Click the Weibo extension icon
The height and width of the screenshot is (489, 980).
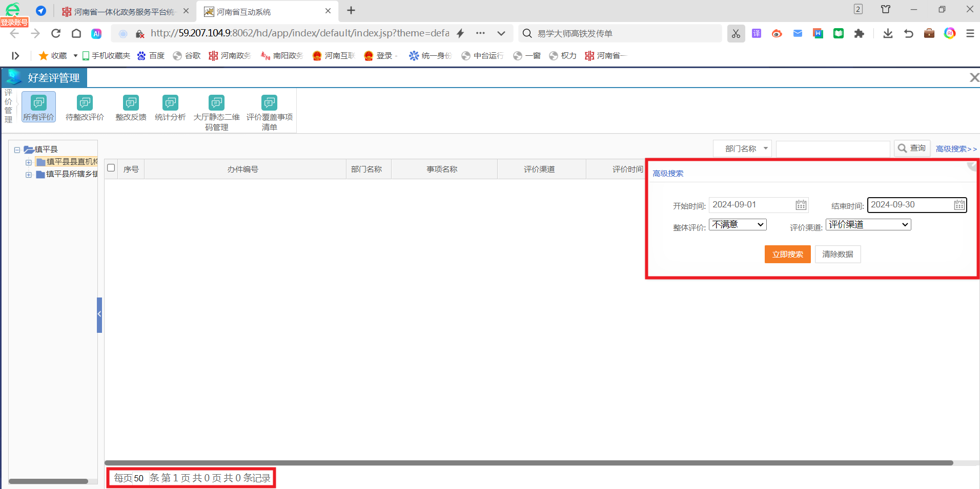(777, 33)
